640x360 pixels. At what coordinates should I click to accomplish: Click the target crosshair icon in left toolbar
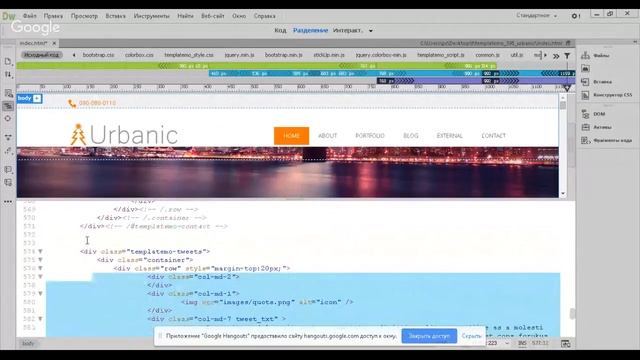[8, 118]
